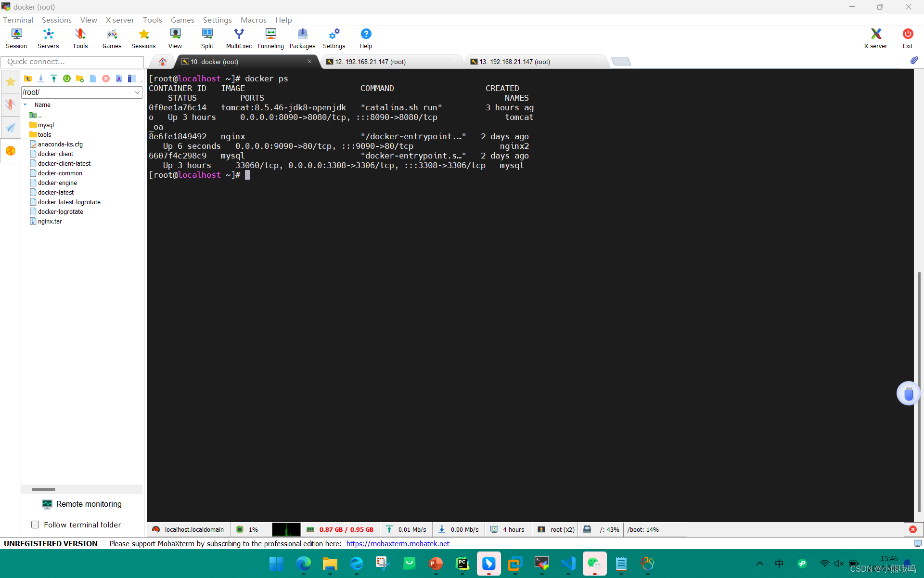Open the Sessions favorites sidebar panel
The image size is (924, 578).
tap(11, 81)
